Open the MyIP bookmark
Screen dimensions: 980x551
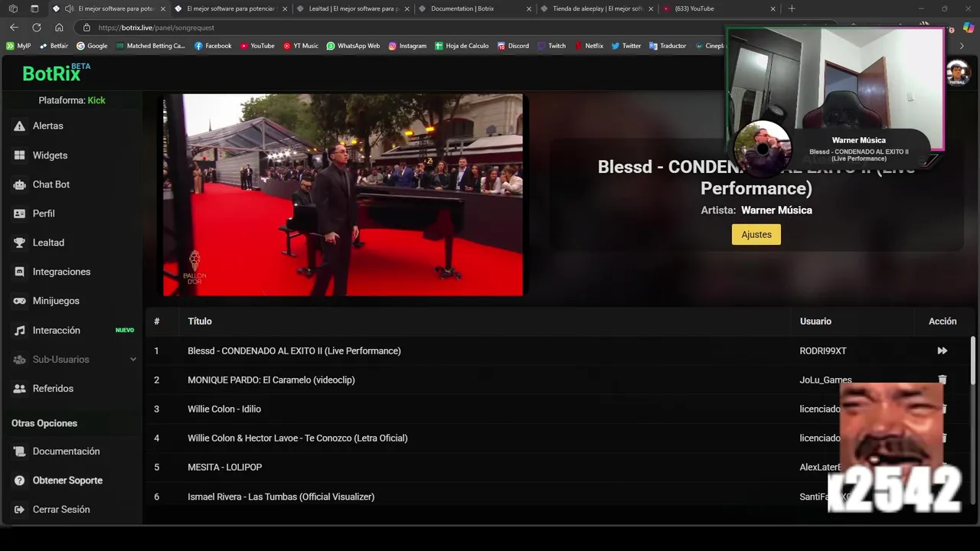point(18,46)
